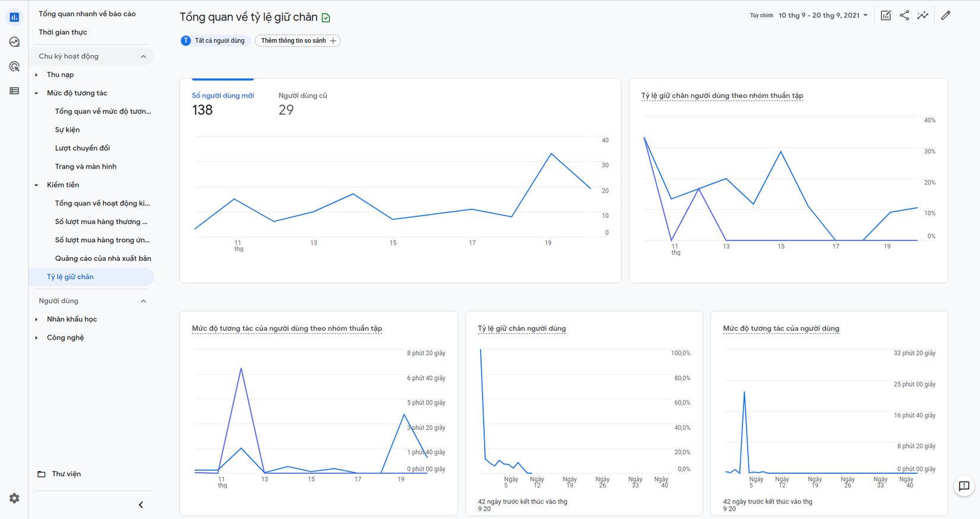Click Mức độ tương tác của người dùng theo nhóm thuần tập title
Screen dimensions: 980x519
(287, 328)
